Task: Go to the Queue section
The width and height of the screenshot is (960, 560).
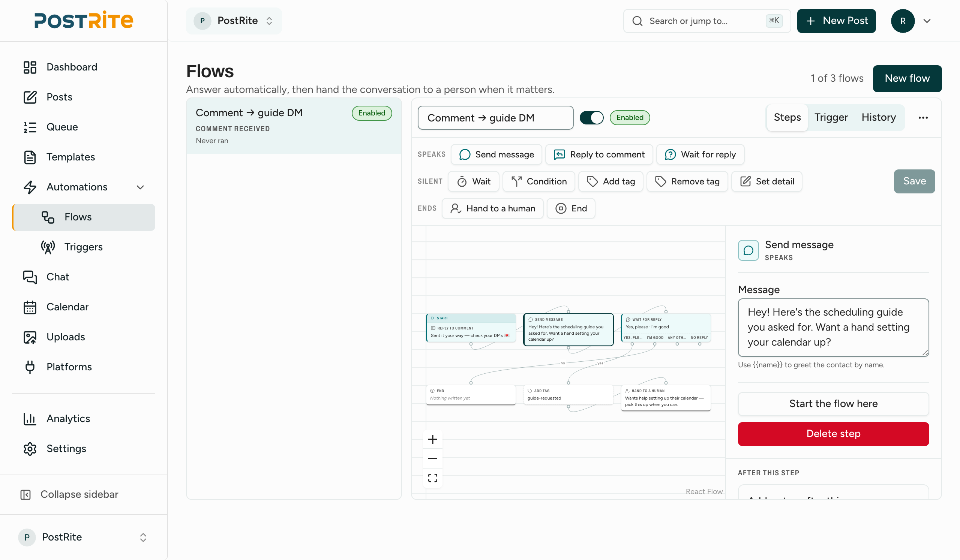Action: click(83, 127)
